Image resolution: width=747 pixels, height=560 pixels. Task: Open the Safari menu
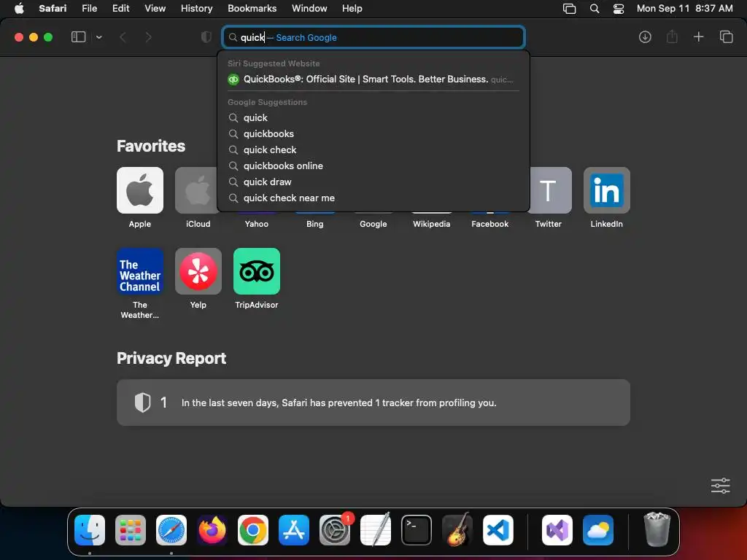pos(53,9)
